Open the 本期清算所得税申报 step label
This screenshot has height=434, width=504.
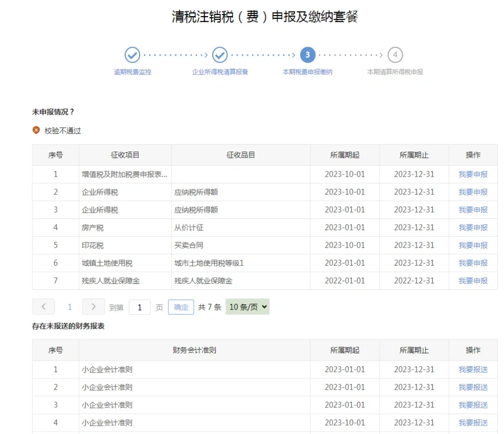coord(395,72)
